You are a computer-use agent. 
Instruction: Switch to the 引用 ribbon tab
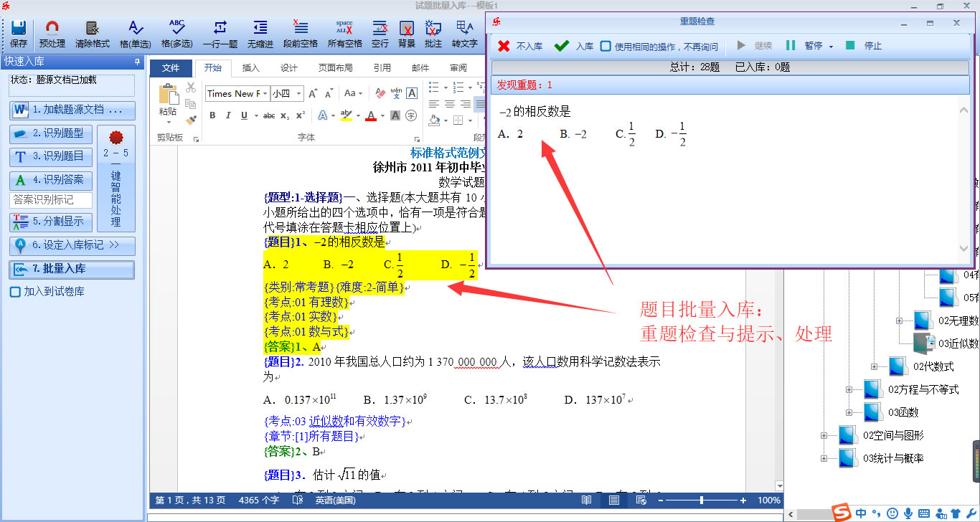(382, 68)
